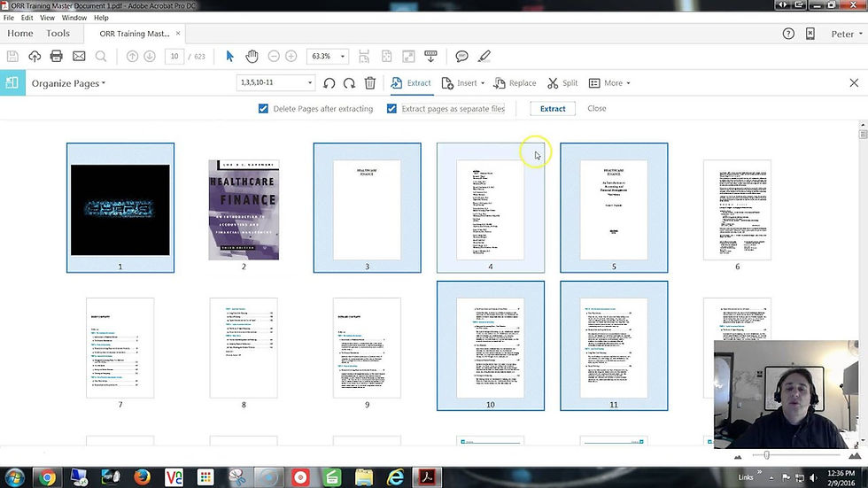Click the fit one full page icon
The width and height of the screenshot is (868, 488).
click(386, 56)
